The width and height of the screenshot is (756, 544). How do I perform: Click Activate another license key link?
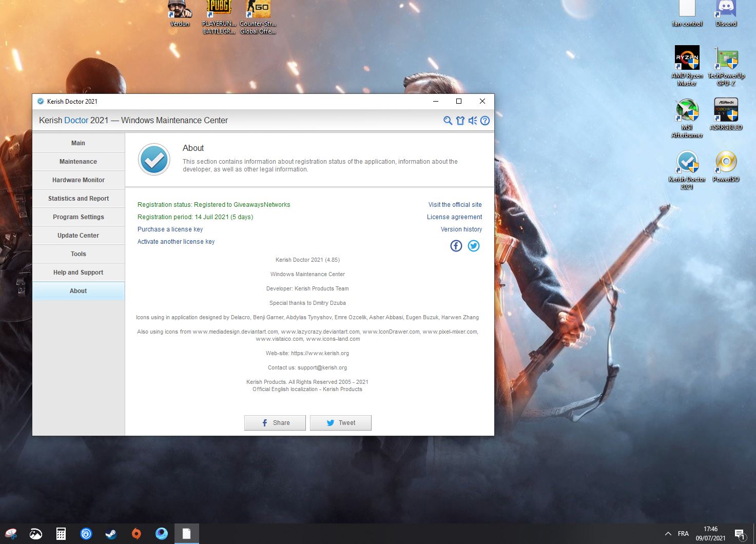click(176, 242)
